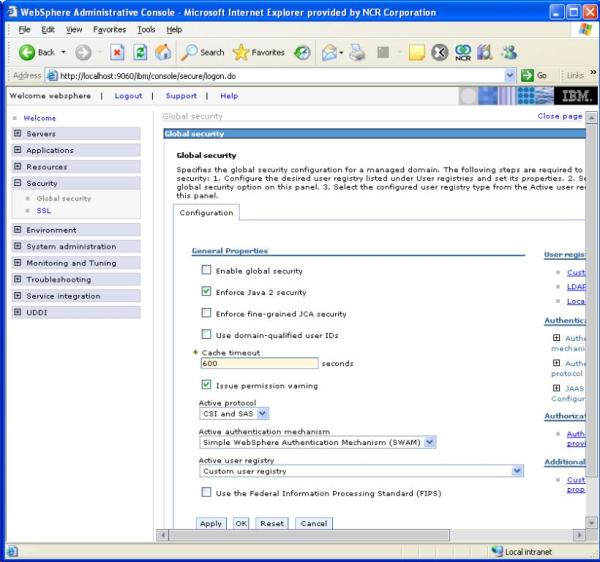Viewport: 600px width, 562px height.
Task: Expand the Troubleshooting section
Action: point(18,279)
